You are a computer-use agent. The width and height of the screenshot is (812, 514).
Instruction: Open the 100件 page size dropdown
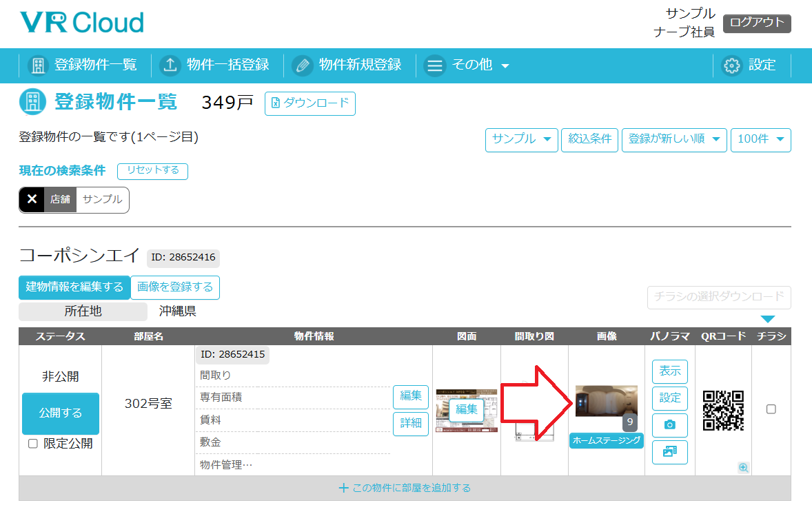point(760,139)
